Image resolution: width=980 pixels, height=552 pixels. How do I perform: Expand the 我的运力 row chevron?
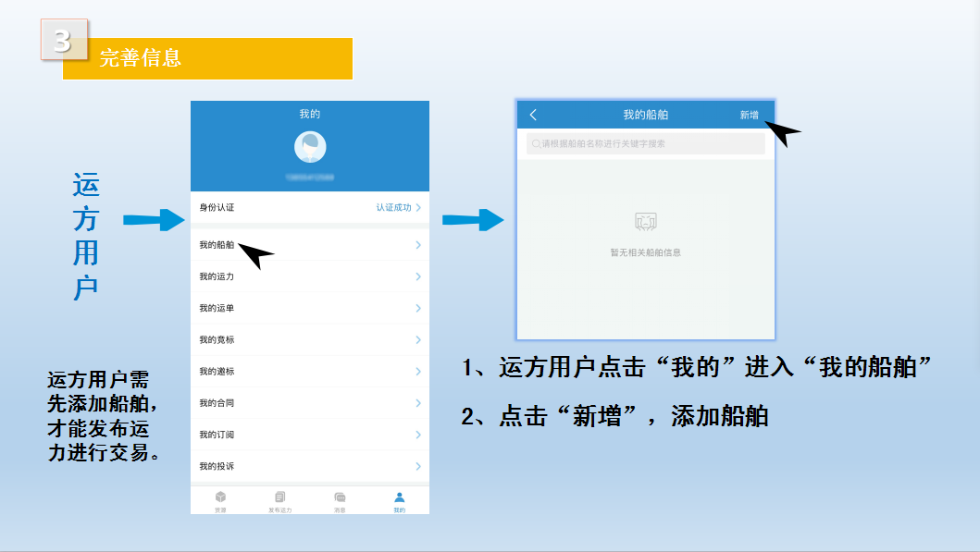coord(418,276)
